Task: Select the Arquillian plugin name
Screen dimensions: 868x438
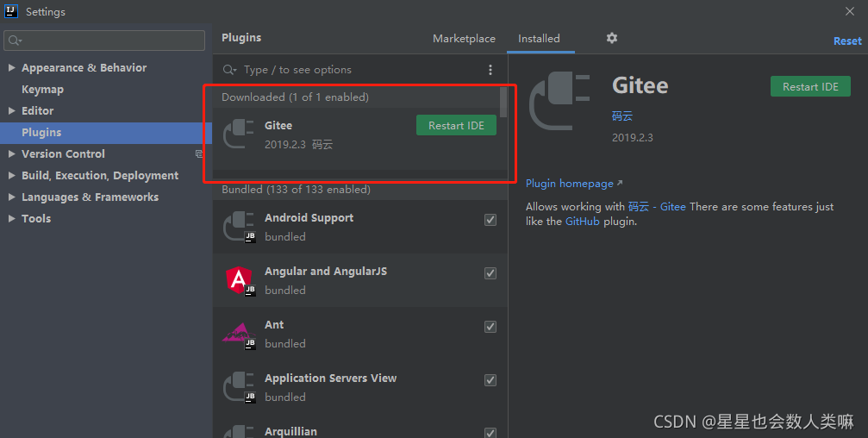Action: tap(290, 431)
